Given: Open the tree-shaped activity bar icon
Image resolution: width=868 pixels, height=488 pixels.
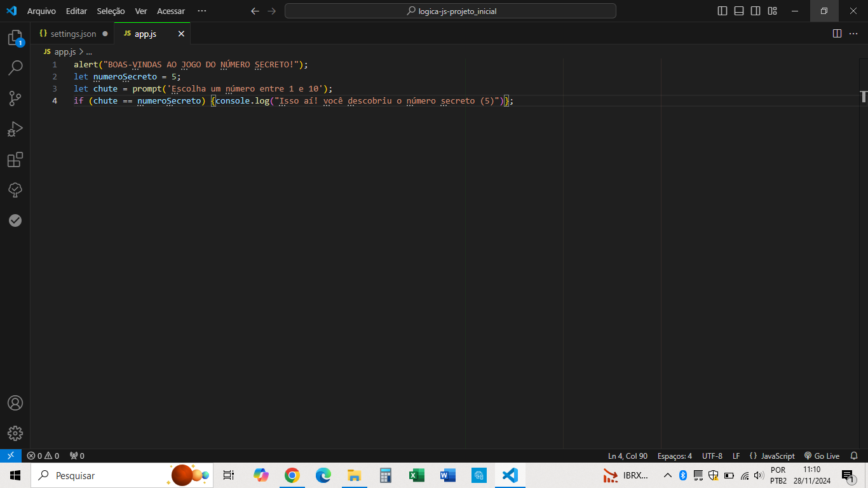Looking at the screenshot, I should point(15,189).
